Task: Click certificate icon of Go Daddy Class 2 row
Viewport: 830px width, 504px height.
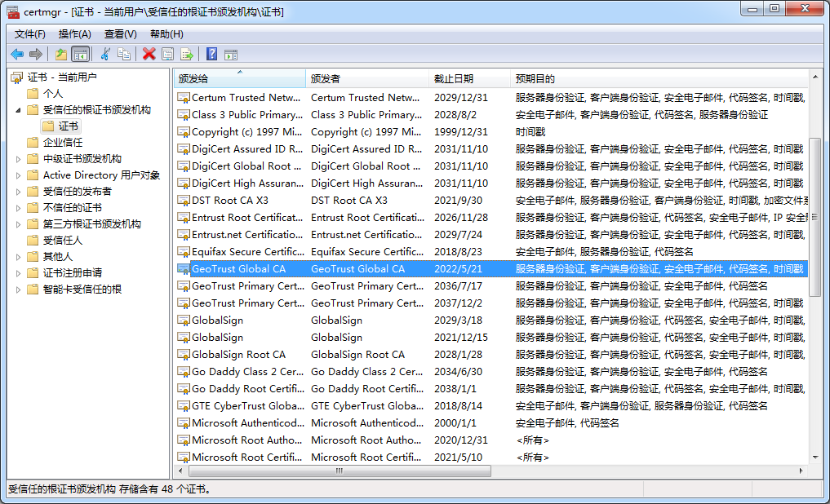Action: point(183,372)
